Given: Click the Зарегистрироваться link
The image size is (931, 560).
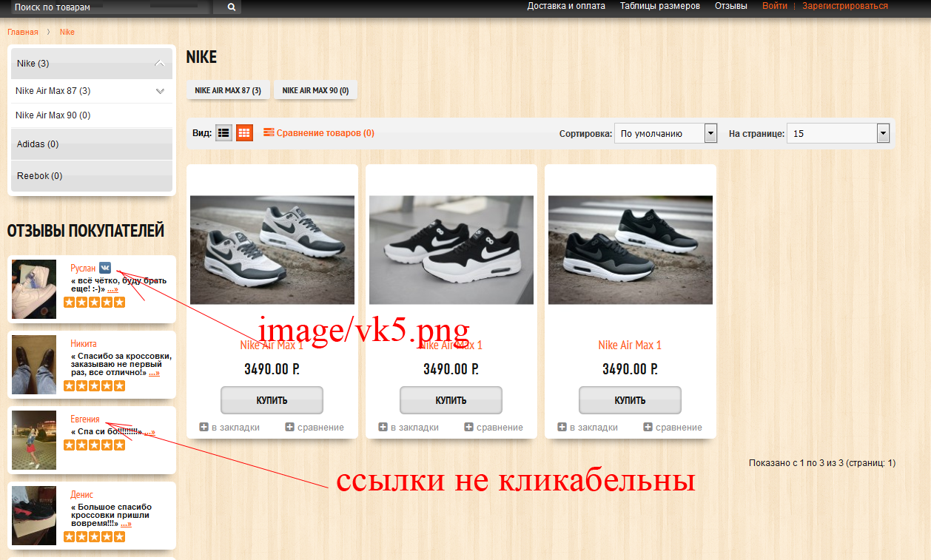Looking at the screenshot, I should 845,6.
